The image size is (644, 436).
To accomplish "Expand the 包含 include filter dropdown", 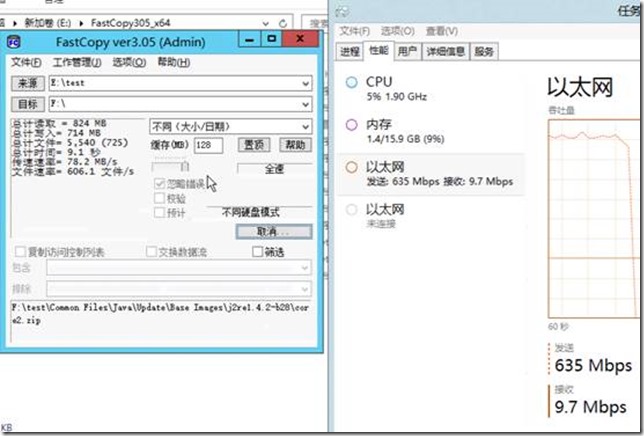I will (x=304, y=268).
